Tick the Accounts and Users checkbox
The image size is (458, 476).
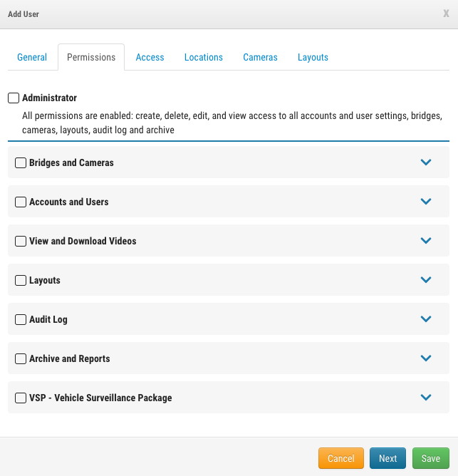click(21, 202)
